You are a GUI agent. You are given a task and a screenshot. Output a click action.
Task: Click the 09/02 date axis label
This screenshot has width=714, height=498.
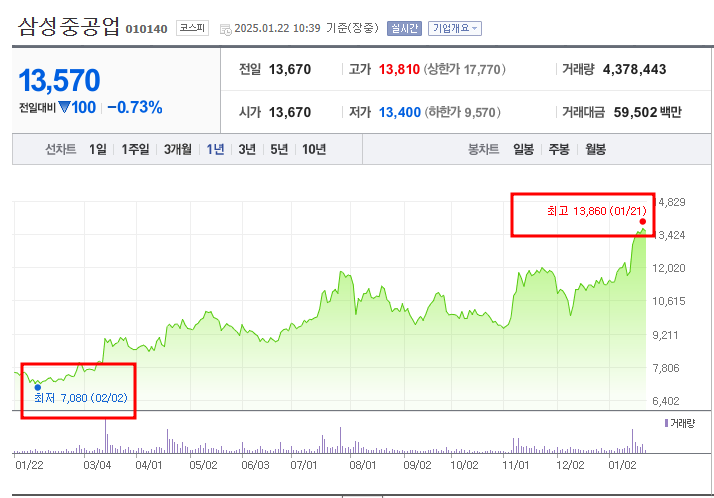click(417, 465)
